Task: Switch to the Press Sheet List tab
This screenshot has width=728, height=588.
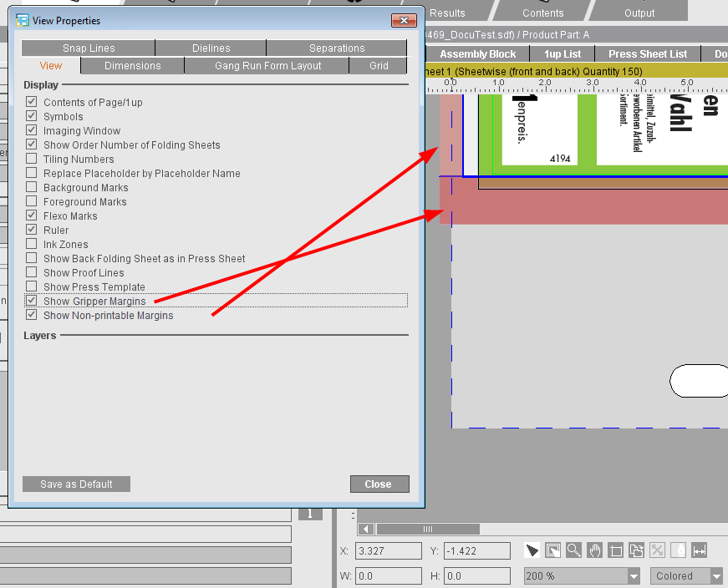Action: pos(647,54)
